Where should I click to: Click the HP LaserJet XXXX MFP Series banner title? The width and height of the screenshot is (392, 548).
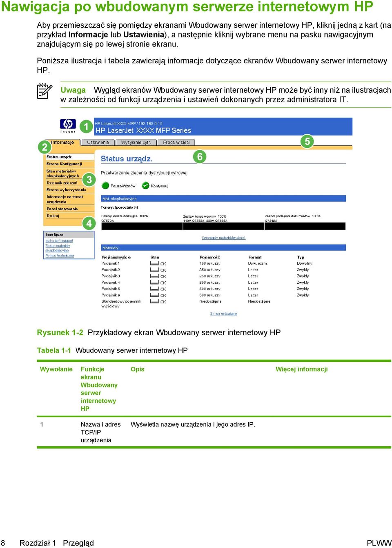(x=143, y=130)
